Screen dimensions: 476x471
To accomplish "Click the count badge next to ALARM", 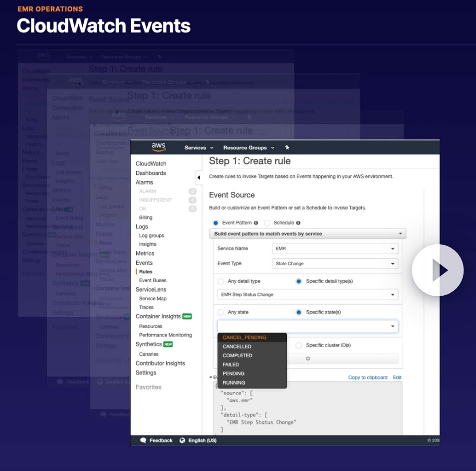I will click(x=193, y=191).
